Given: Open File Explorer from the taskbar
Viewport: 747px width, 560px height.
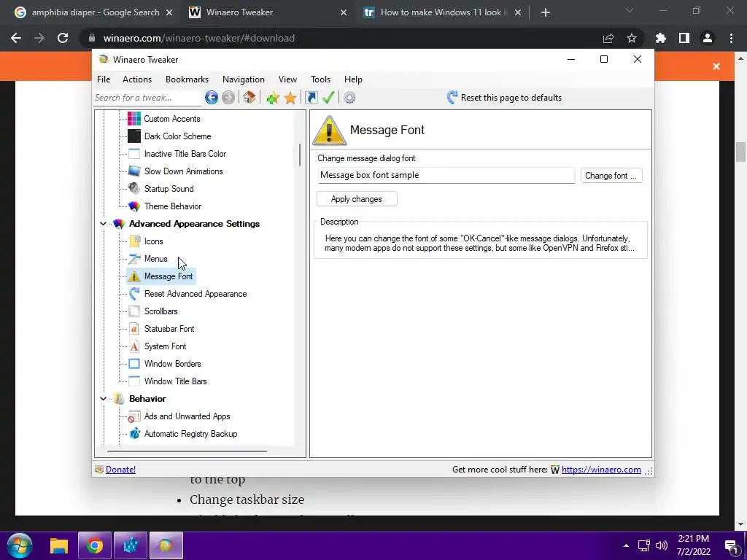Looking at the screenshot, I should click(59, 545).
